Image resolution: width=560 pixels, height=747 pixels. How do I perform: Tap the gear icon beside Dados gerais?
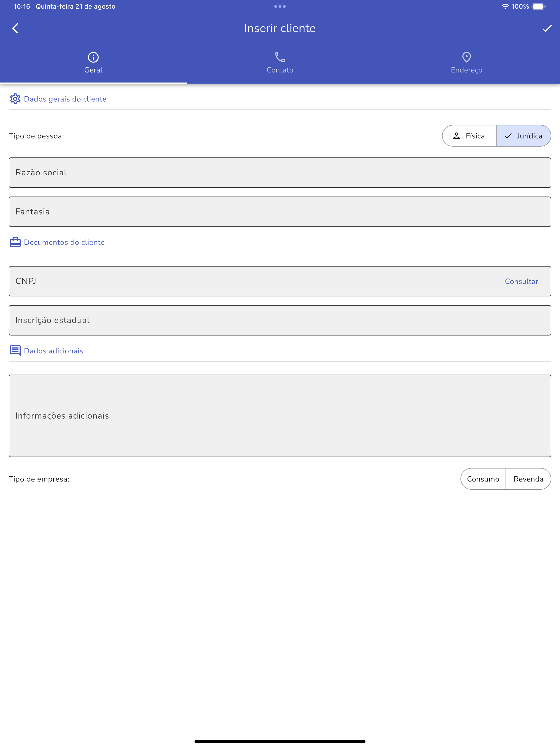click(15, 99)
